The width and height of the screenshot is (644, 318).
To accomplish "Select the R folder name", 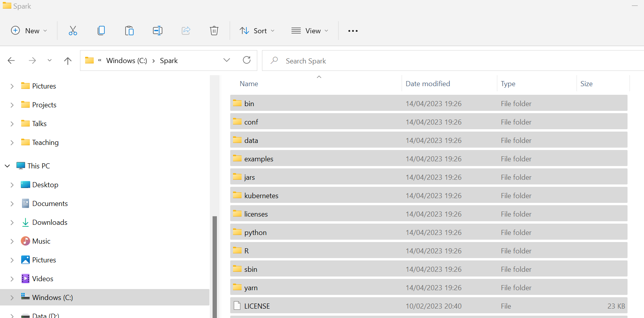I will click(247, 251).
